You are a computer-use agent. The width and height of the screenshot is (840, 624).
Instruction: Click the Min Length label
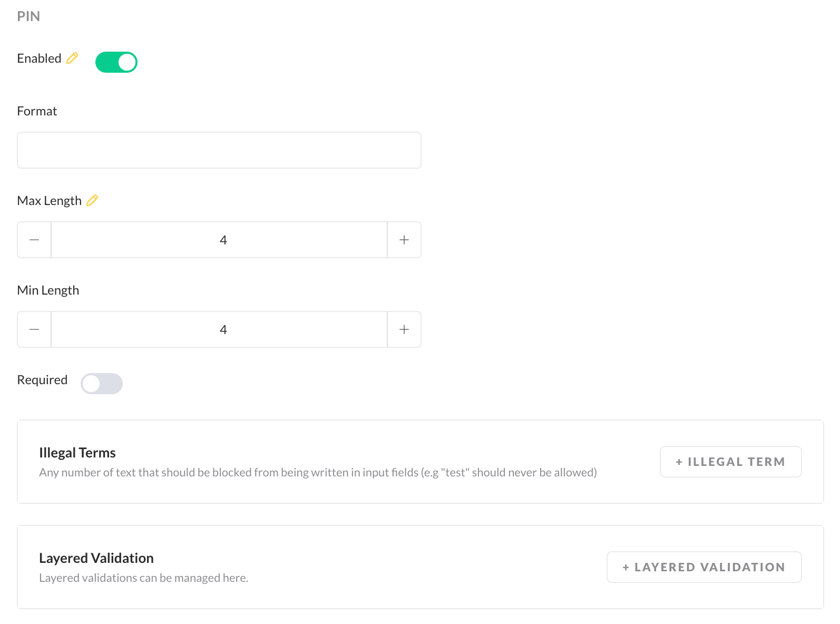point(48,290)
